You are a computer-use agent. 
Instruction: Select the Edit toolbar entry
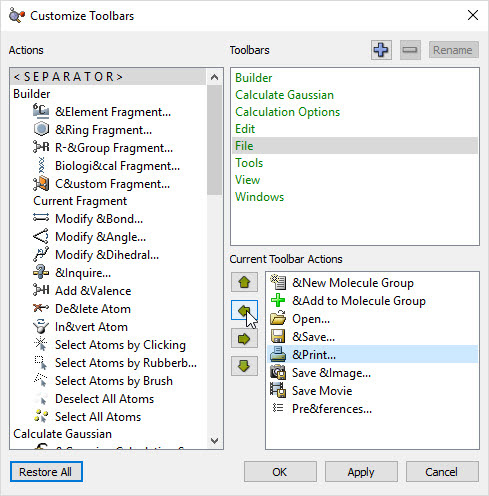click(355, 129)
